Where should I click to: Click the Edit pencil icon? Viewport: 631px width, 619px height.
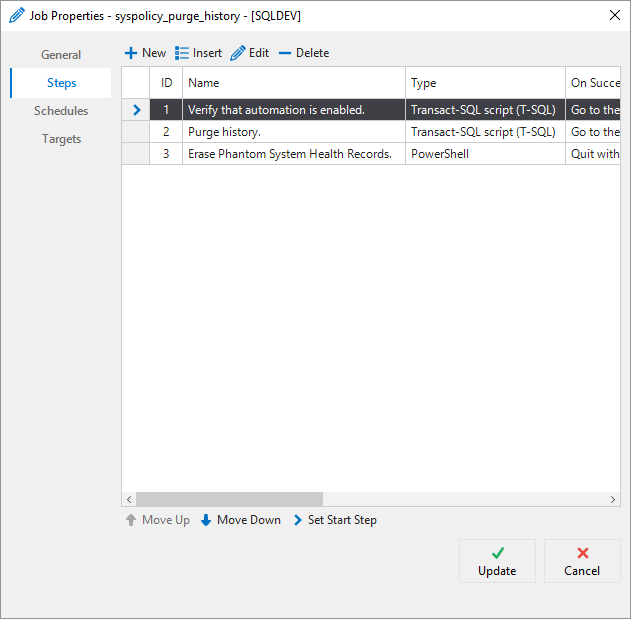pyautogui.click(x=238, y=53)
